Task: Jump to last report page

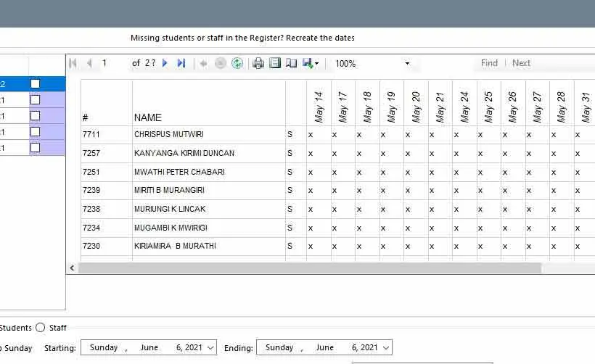Action: tap(181, 63)
